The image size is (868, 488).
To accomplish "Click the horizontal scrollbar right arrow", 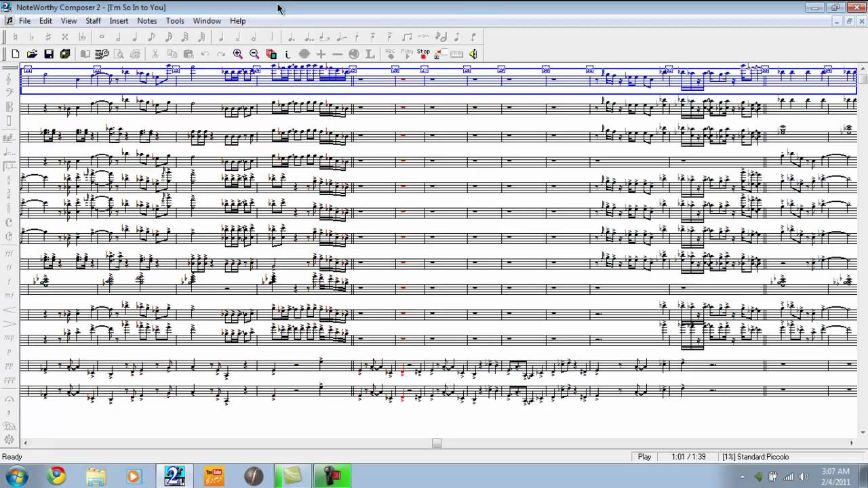I will (x=852, y=443).
